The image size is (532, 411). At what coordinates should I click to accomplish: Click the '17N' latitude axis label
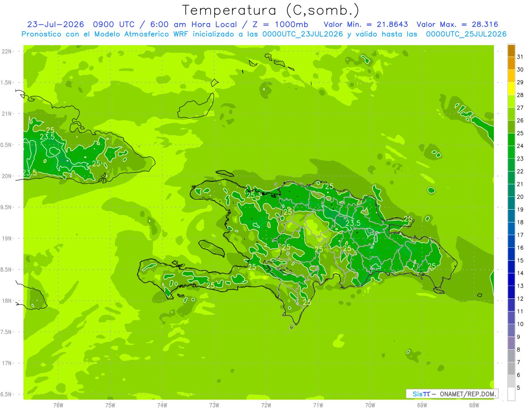[x=7, y=364]
